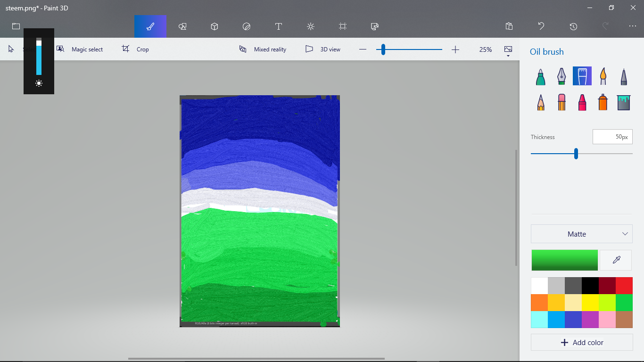This screenshot has width=644, height=362.
Task: Click the horizontal canvas scrollbar
Action: 256,359
